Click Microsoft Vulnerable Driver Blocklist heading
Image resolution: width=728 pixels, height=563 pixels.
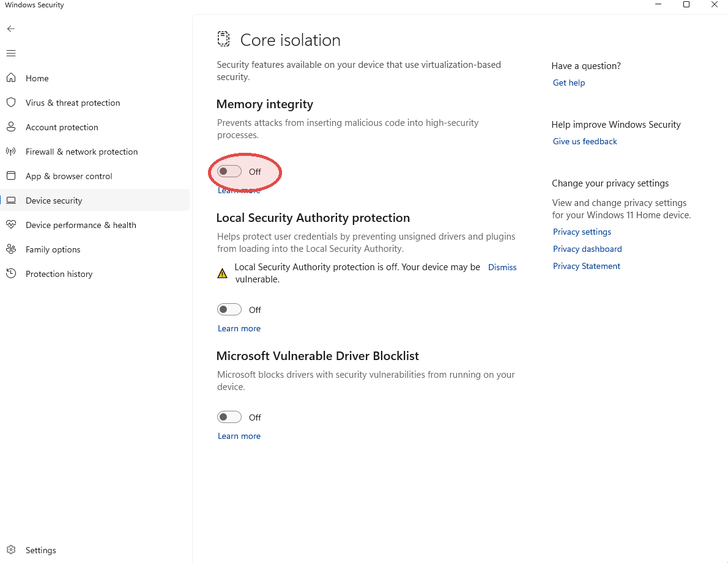pyautogui.click(x=318, y=356)
